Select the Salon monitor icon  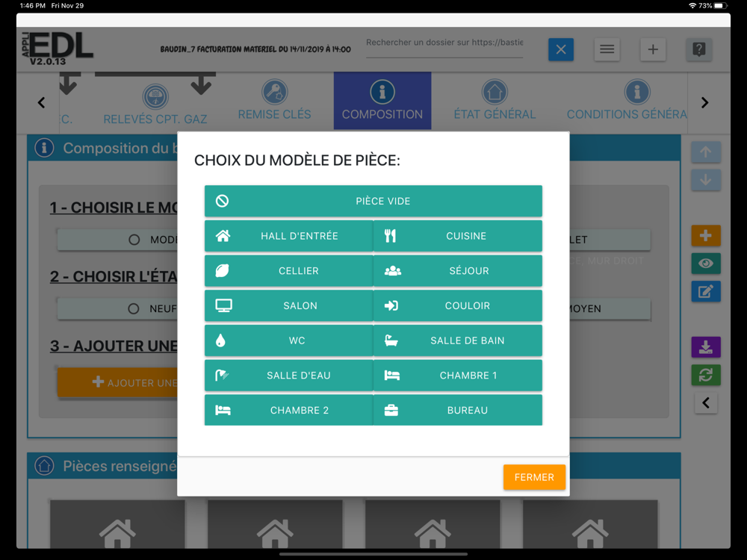click(223, 305)
